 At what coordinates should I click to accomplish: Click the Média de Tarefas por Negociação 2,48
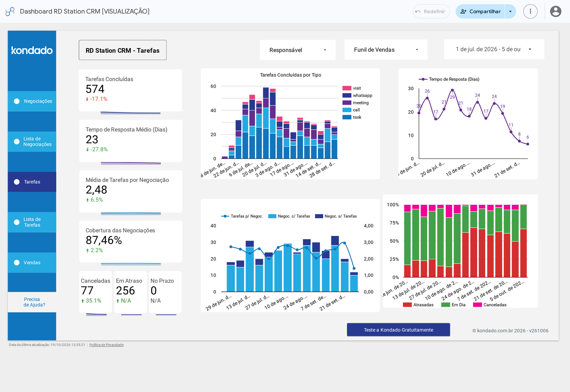[131, 191]
